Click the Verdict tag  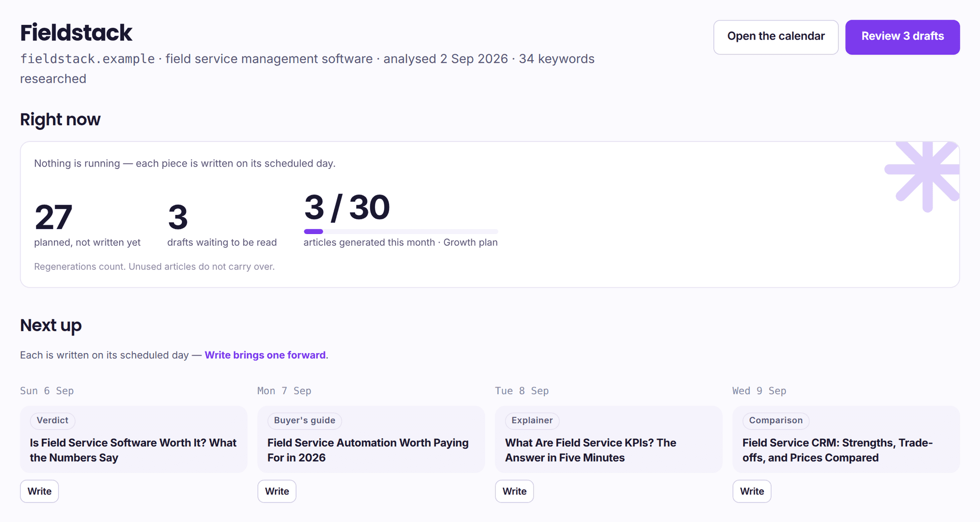[52, 421]
